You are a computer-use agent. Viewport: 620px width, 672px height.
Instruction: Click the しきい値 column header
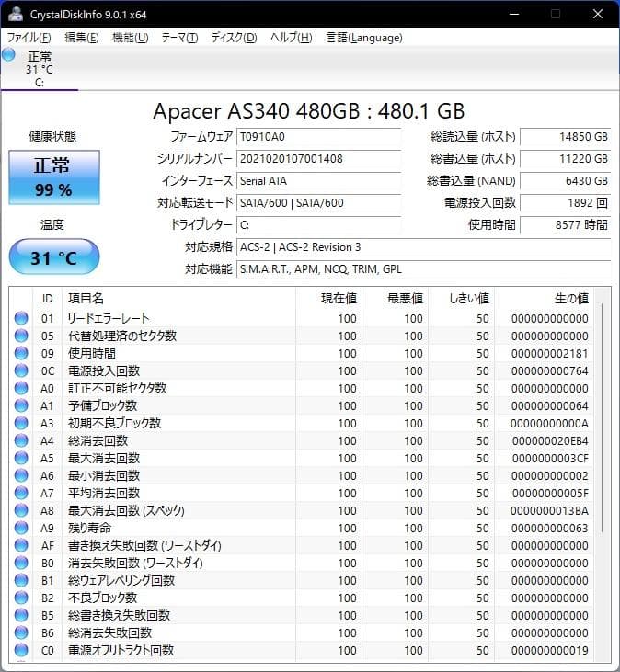pos(462,298)
